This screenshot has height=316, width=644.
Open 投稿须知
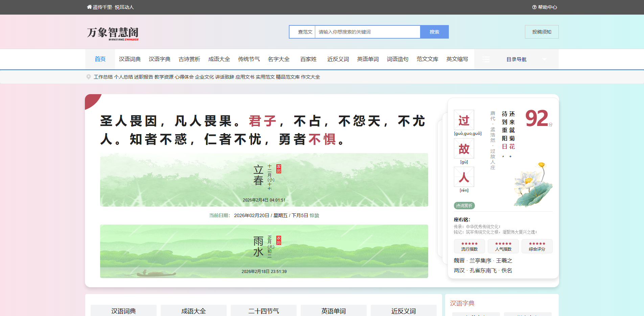tap(542, 31)
